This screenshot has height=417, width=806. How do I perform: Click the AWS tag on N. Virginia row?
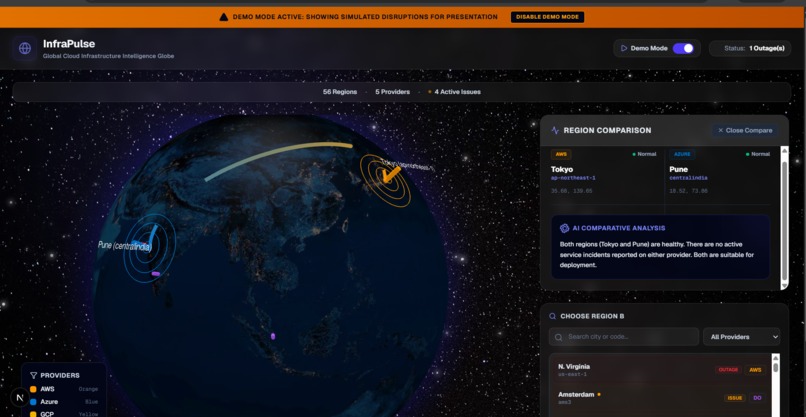pos(756,370)
